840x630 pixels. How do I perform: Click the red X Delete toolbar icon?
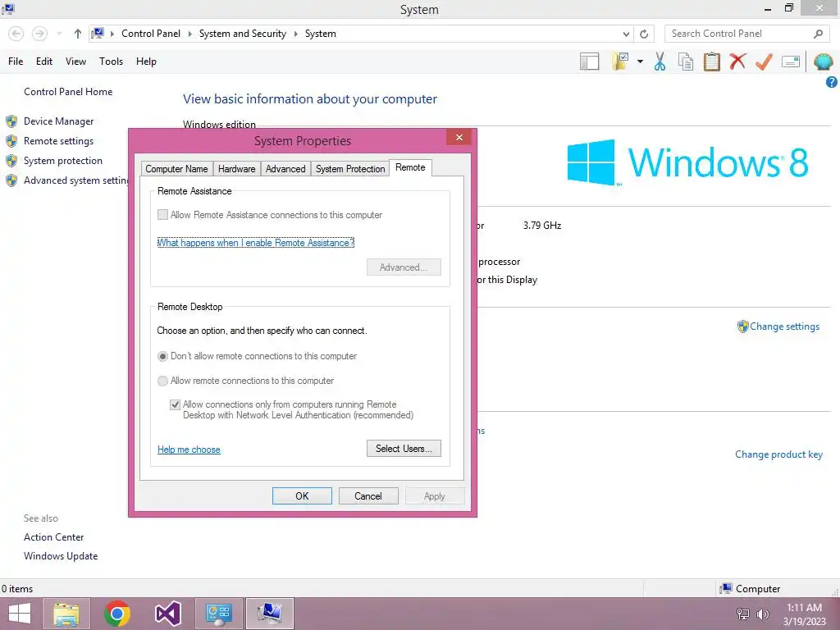coord(737,62)
